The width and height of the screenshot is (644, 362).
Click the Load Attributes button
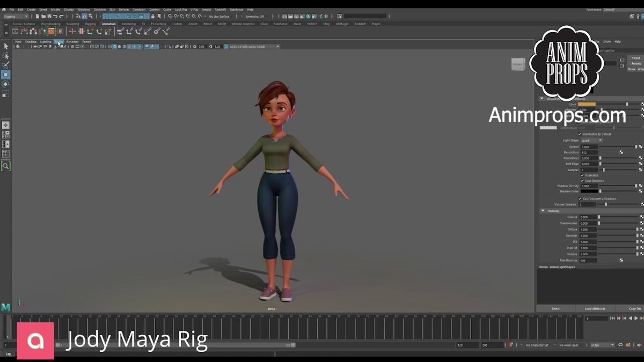click(x=595, y=309)
